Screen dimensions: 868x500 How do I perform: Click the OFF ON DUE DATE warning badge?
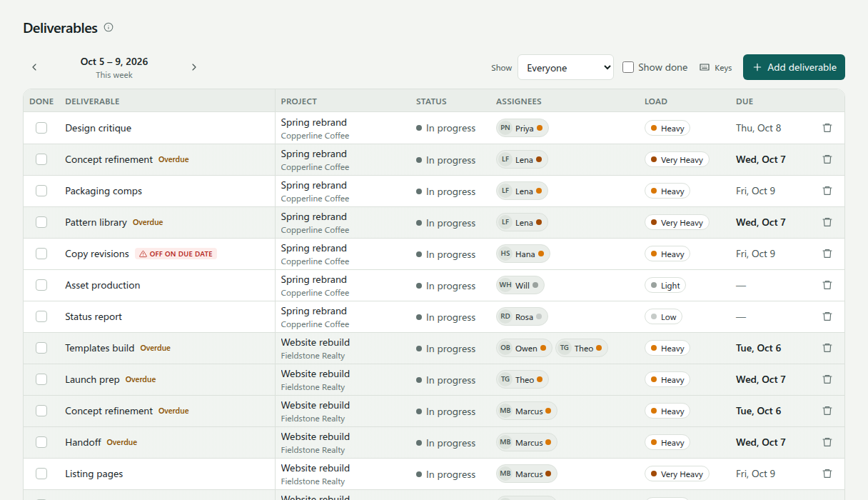176,254
